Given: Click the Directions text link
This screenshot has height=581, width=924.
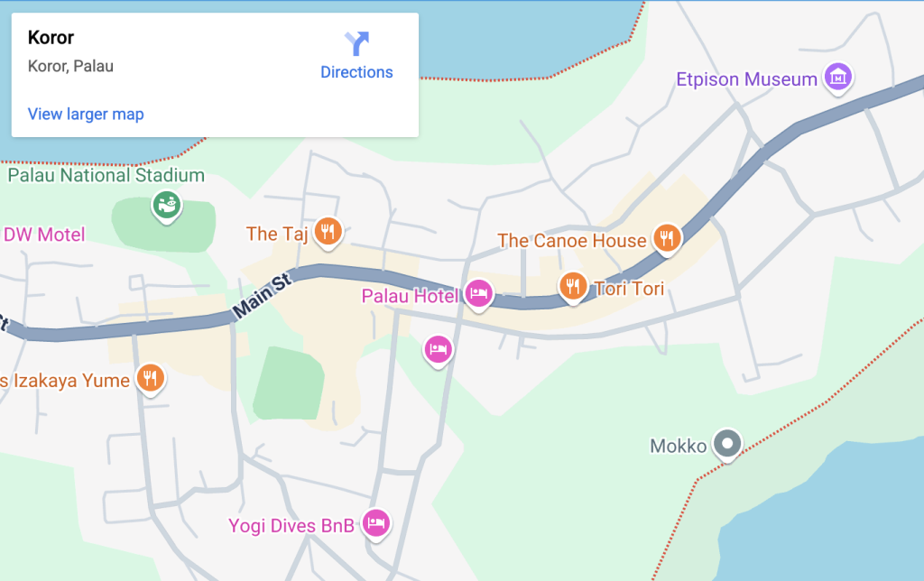Looking at the screenshot, I should [x=356, y=72].
